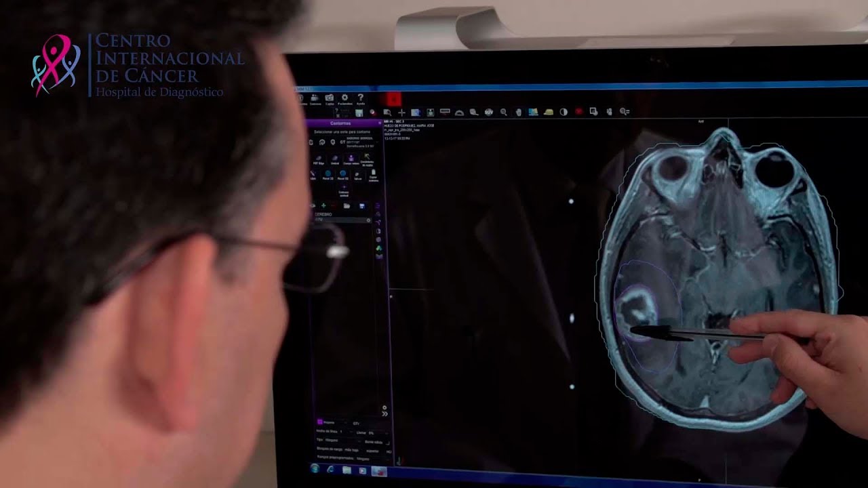
Task: Select the PET Edge contour tool
Action: point(319,160)
